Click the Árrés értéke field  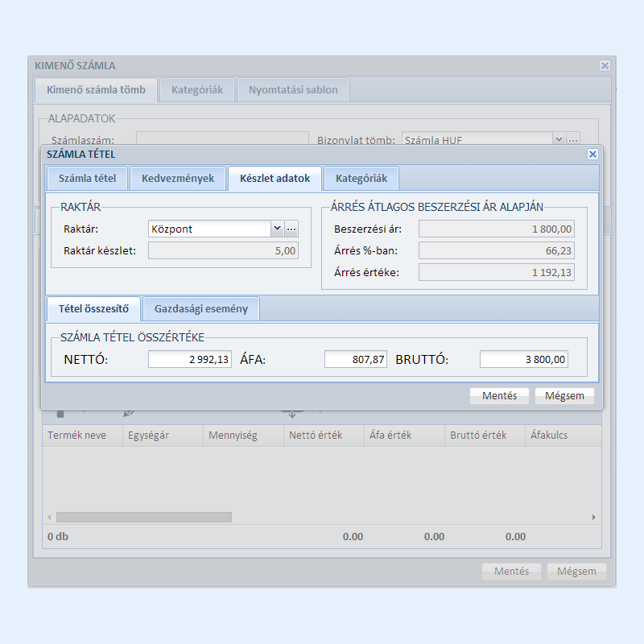tap(497, 273)
